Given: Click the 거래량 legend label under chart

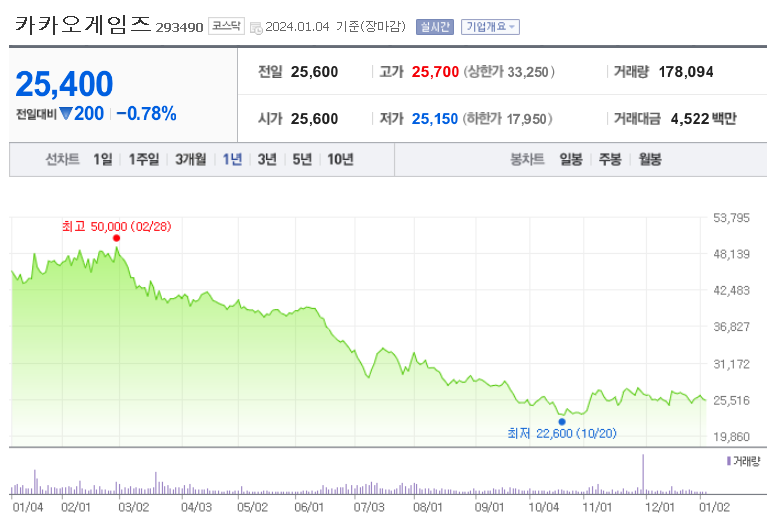Looking at the screenshot, I should coord(744,461).
